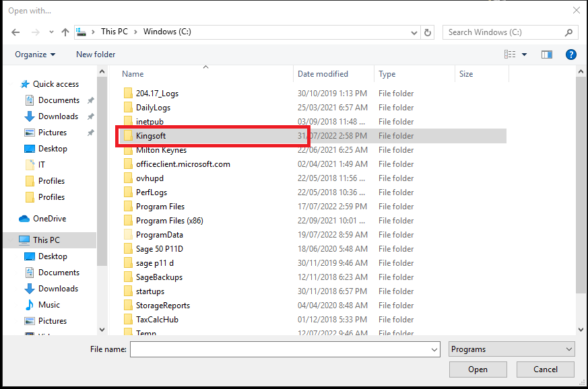588x389 pixels.
Task: Select OneDrive in the navigation pane
Action: (49, 219)
